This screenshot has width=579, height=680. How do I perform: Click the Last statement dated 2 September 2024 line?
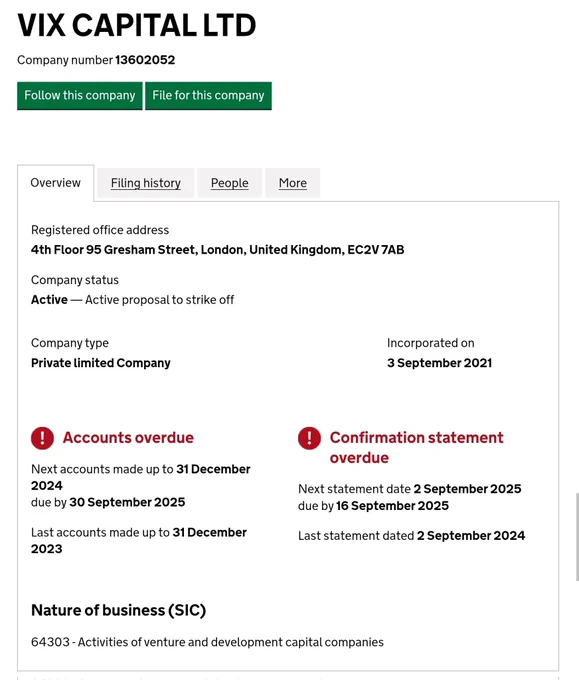tap(411, 536)
